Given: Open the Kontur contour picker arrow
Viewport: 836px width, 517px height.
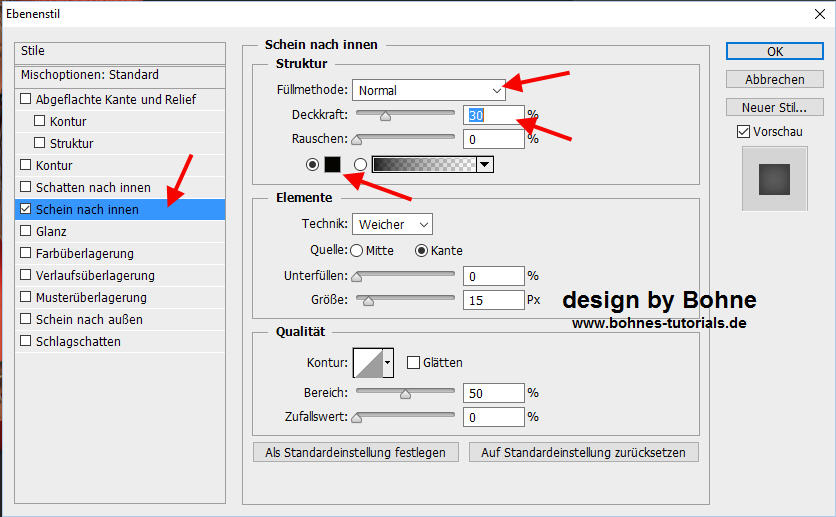Looking at the screenshot, I should point(388,362).
